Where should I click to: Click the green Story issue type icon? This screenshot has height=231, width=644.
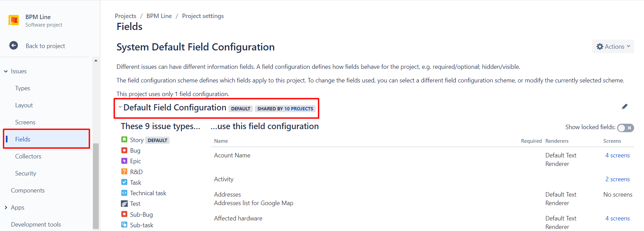[124, 140]
